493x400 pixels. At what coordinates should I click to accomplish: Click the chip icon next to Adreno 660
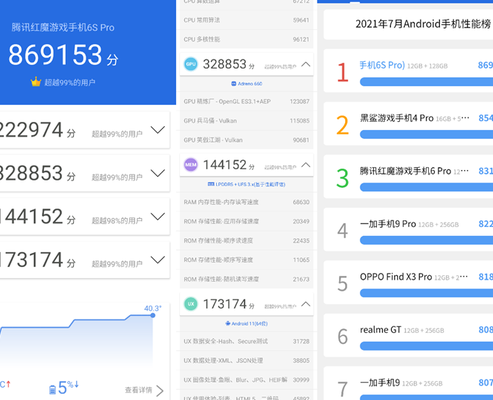[x=234, y=84]
